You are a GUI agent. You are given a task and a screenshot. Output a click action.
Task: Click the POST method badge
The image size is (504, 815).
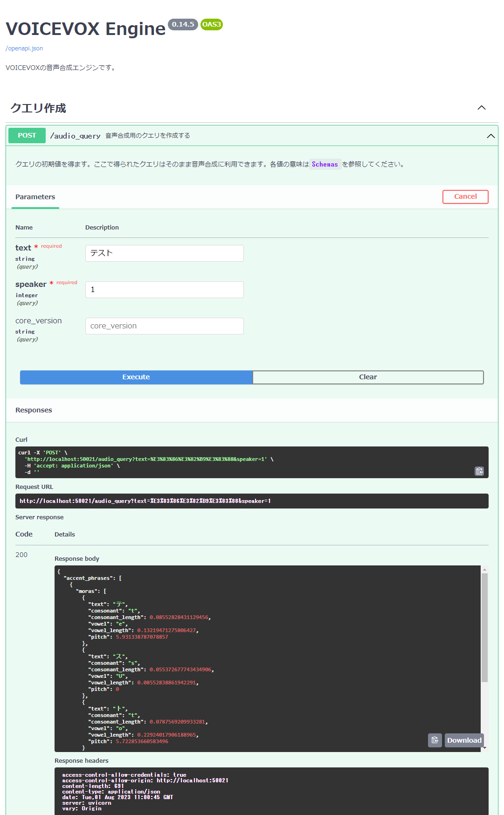pos(27,136)
